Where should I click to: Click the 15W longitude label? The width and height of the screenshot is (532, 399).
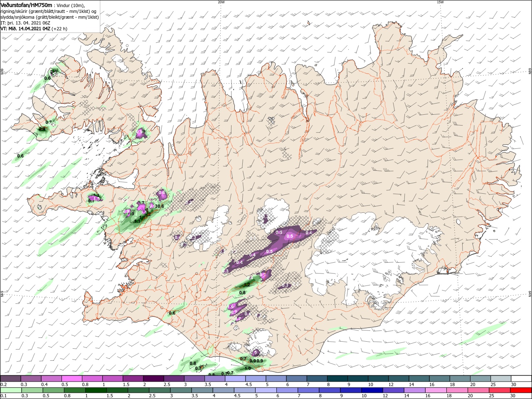[x=440, y=2]
